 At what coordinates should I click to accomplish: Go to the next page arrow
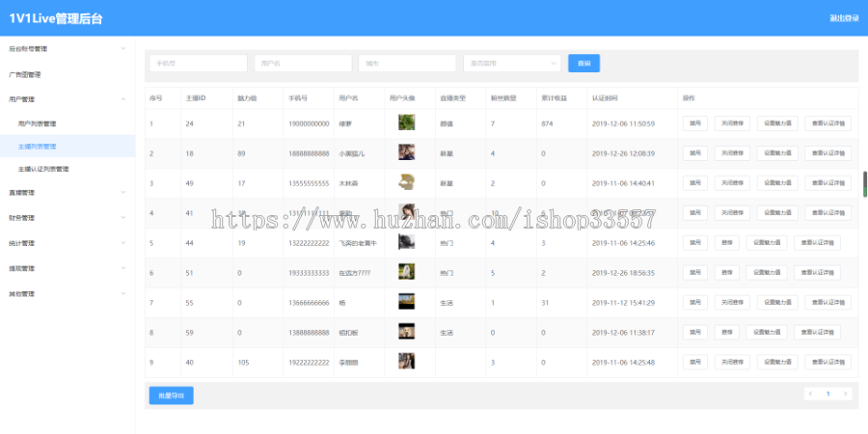[x=845, y=393]
